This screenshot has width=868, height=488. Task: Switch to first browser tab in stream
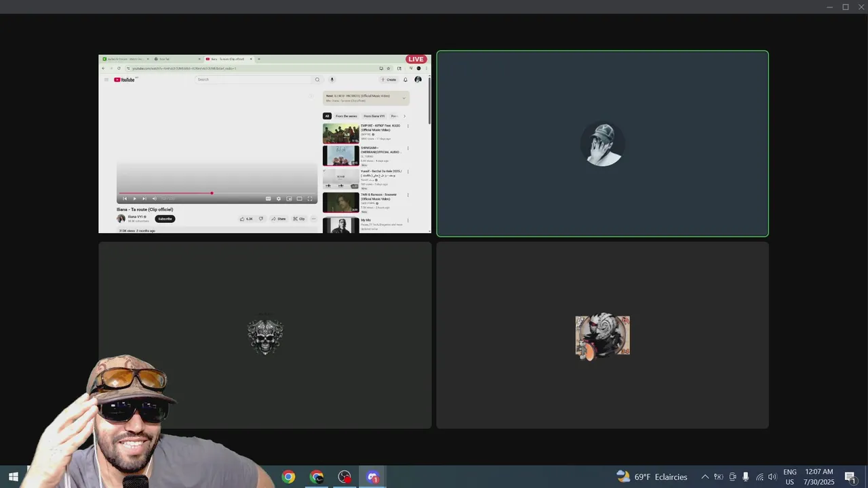(125, 59)
